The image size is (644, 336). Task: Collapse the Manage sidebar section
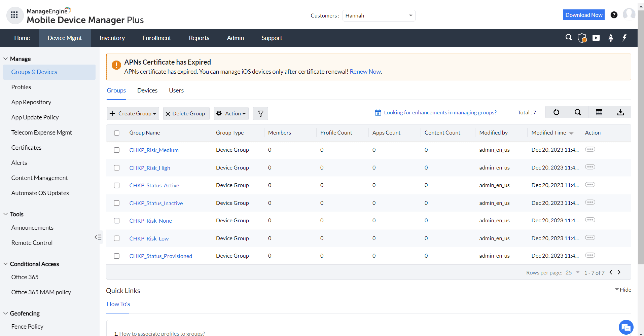(x=6, y=59)
